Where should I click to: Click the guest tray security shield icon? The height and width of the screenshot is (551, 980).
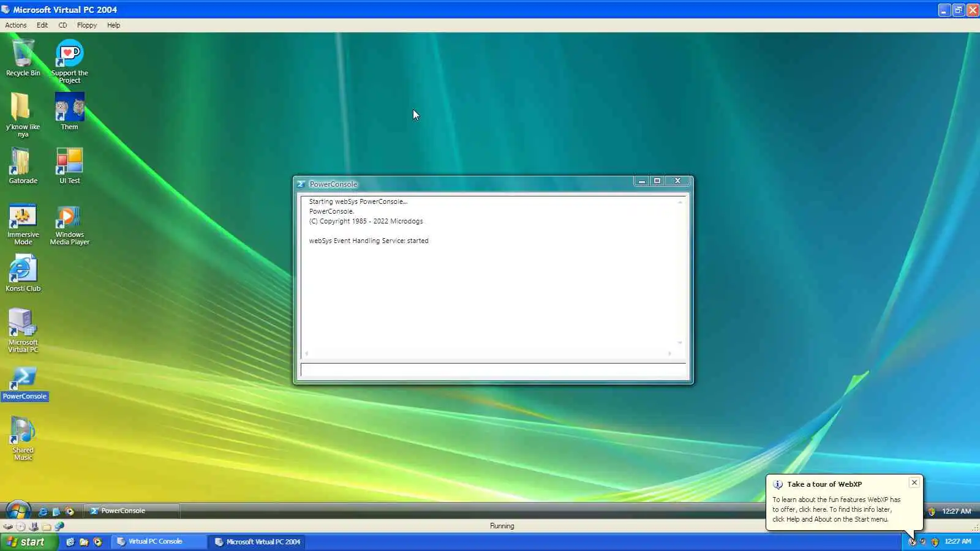click(x=932, y=511)
